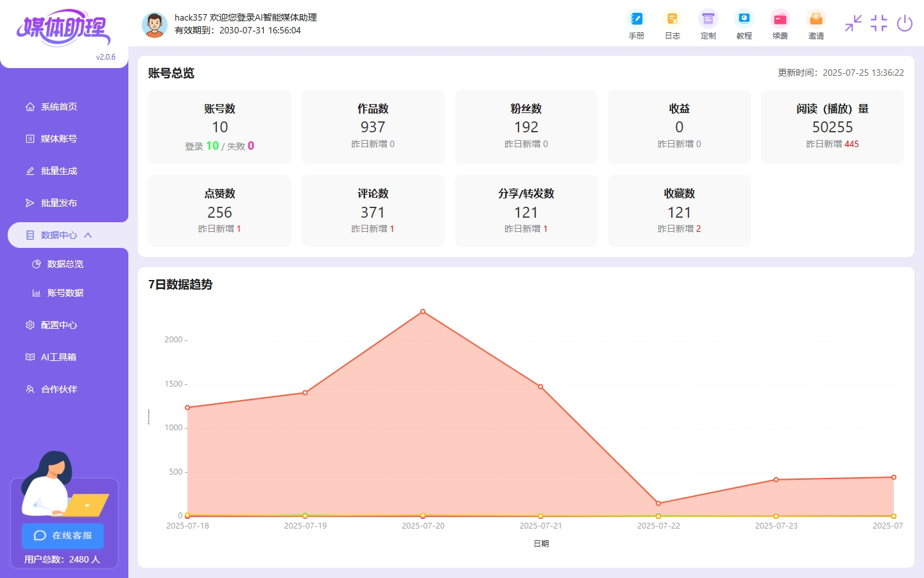
Task: Open the 手册 manual icon
Action: pos(636,24)
